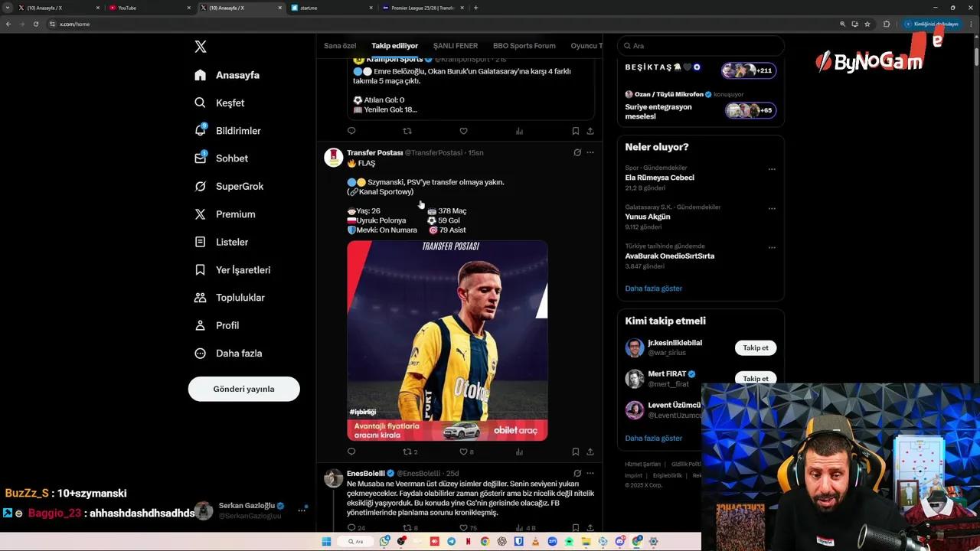
Task: Click Daha fazla göster under suggestions
Action: [653, 438]
